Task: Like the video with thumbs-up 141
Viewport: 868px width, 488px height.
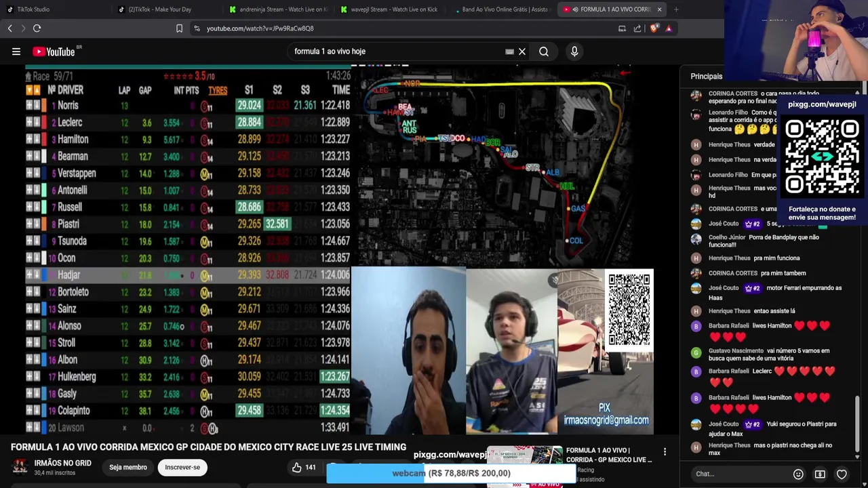Action: pos(304,467)
